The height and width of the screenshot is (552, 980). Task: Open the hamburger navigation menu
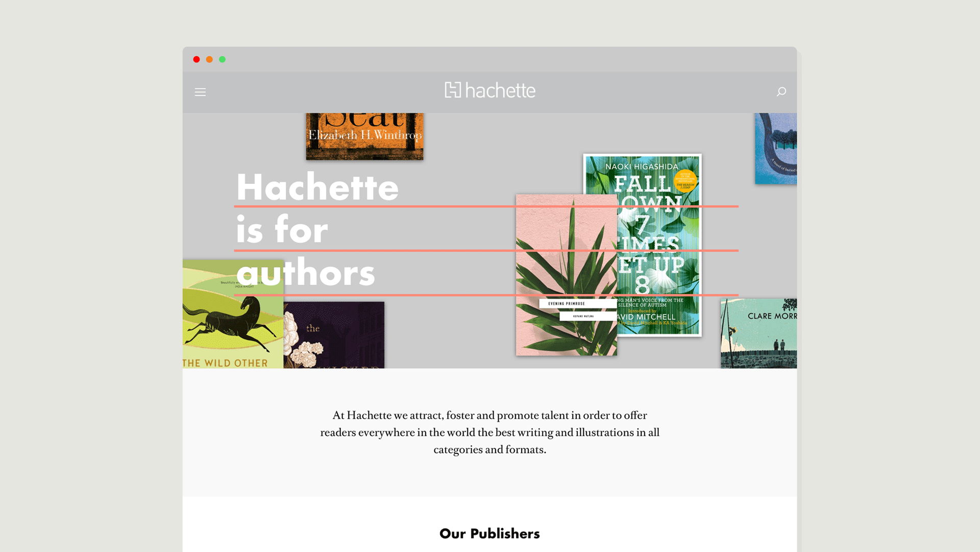[200, 92]
